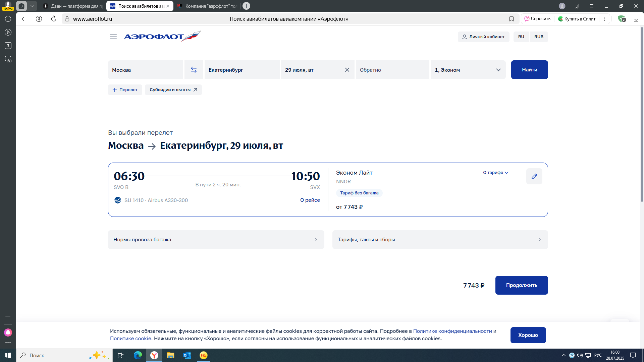Viewport: 644px width, 362px height.
Task: Open Task View on the taskbar
Action: (121, 355)
